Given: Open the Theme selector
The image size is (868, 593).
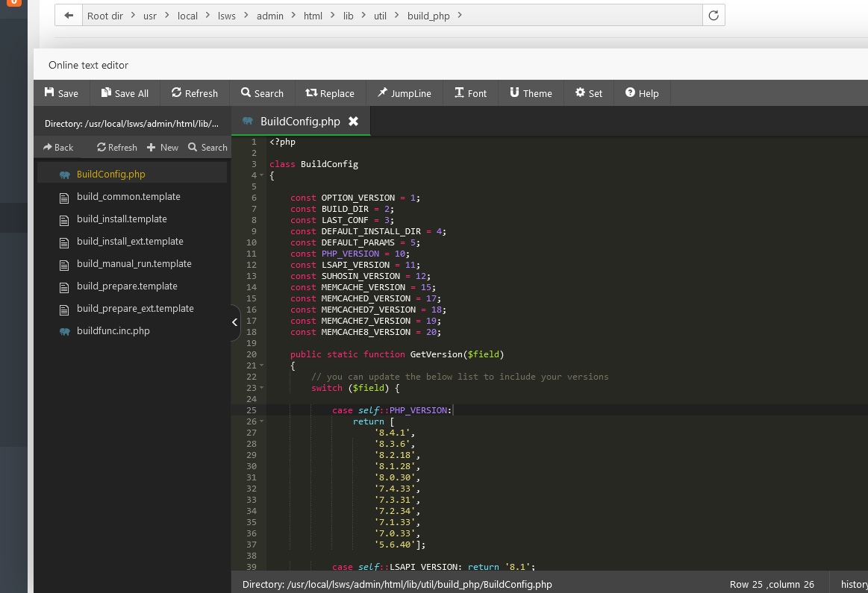Looking at the screenshot, I should tap(531, 93).
